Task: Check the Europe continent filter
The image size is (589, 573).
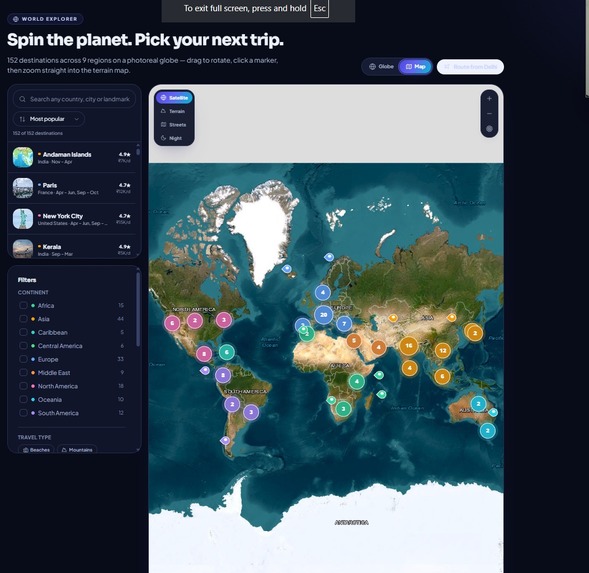Action: [23, 359]
